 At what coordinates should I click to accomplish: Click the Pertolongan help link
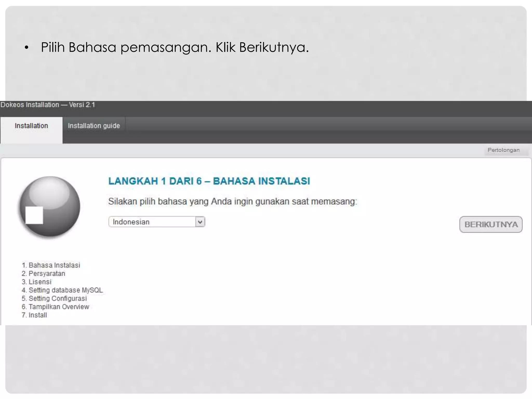point(503,150)
